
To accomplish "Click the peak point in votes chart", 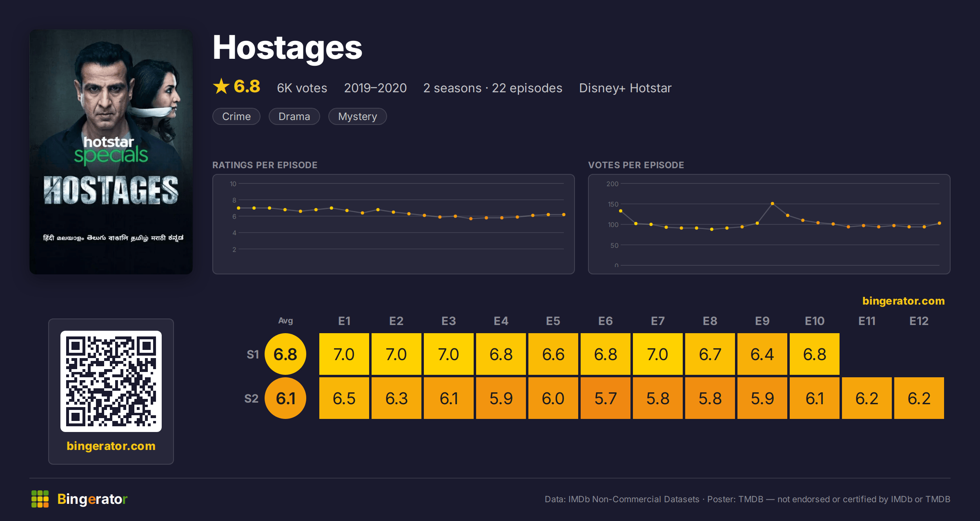I will pyautogui.click(x=772, y=203).
